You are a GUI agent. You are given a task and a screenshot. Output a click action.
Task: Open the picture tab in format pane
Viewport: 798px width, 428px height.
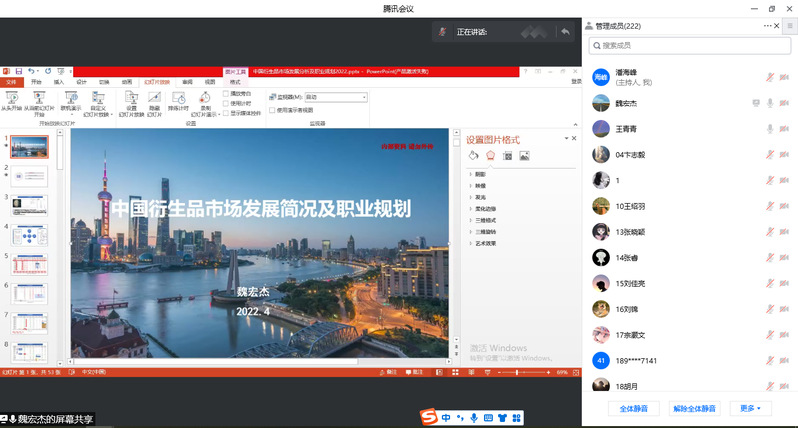click(524, 156)
